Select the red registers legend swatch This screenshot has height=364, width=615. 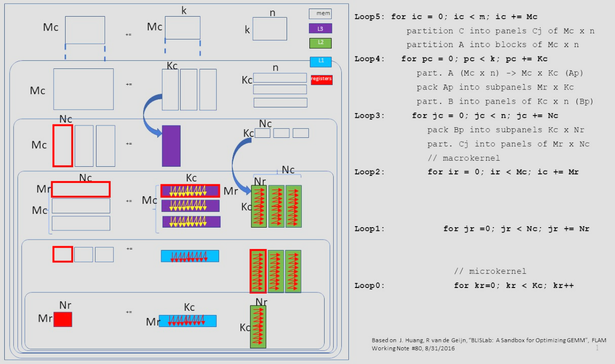click(321, 79)
